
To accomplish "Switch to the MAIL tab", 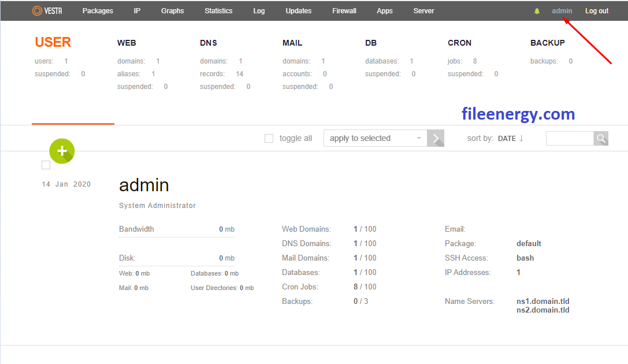I will click(292, 43).
